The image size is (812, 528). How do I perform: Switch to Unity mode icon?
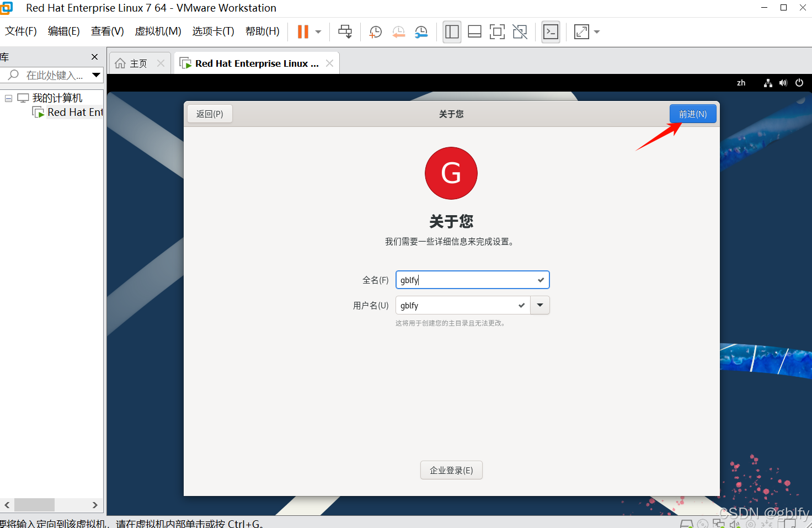(x=520, y=31)
